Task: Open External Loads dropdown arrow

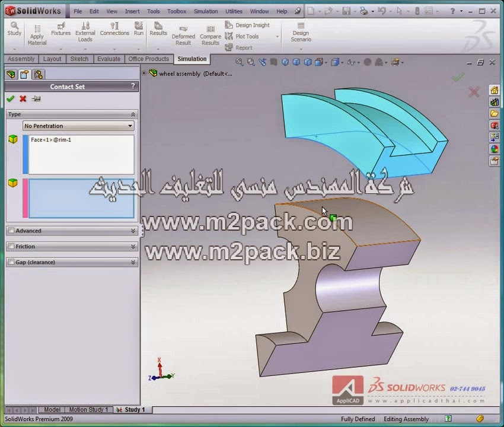Action: tap(85, 49)
